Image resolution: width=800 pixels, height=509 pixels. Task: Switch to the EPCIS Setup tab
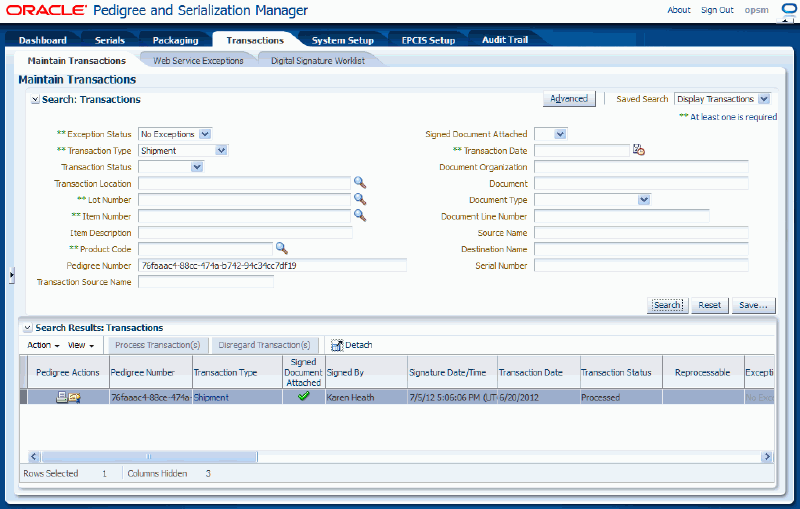tap(429, 40)
